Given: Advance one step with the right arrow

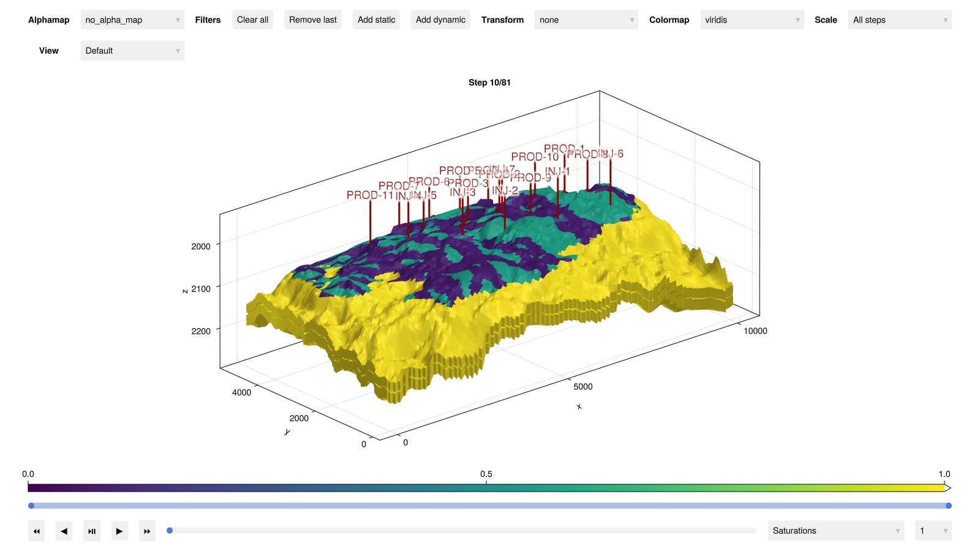Looking at the screenshot, I should pos(119,531).
